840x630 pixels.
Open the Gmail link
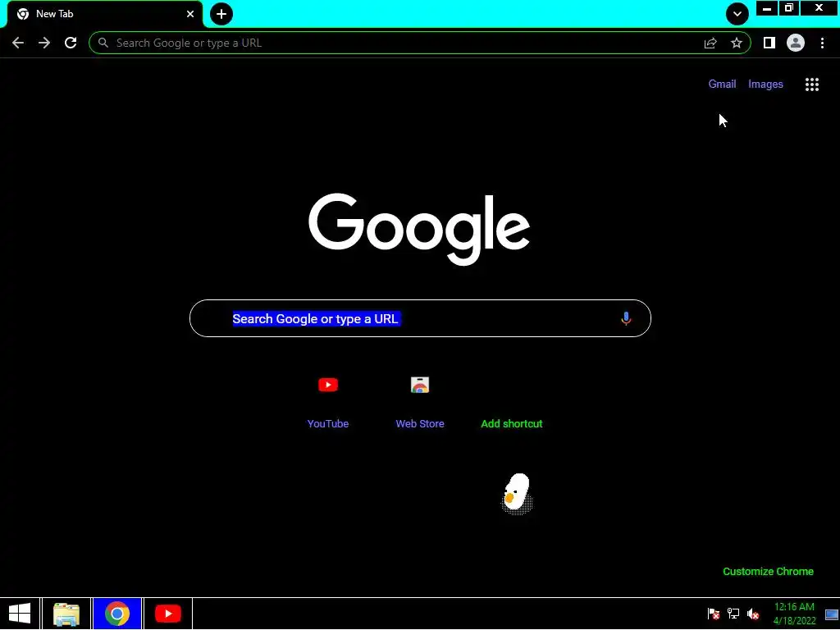pos(722,84)
